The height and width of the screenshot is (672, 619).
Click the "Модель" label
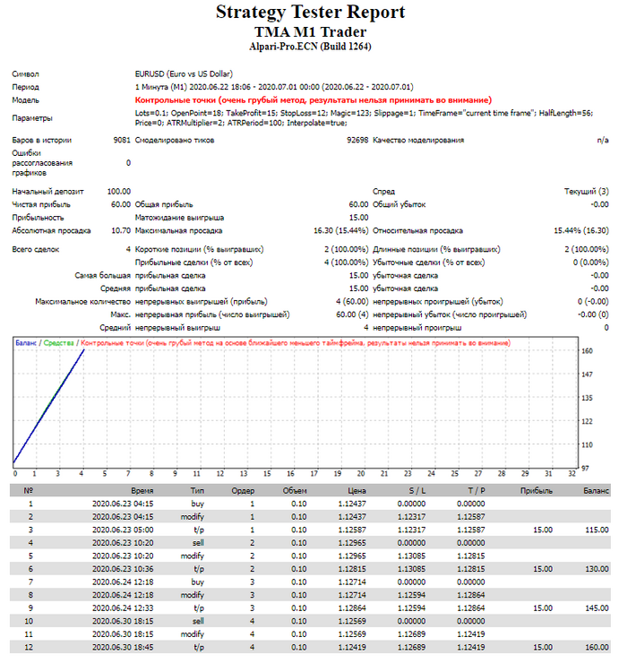(x=25, y=100)
